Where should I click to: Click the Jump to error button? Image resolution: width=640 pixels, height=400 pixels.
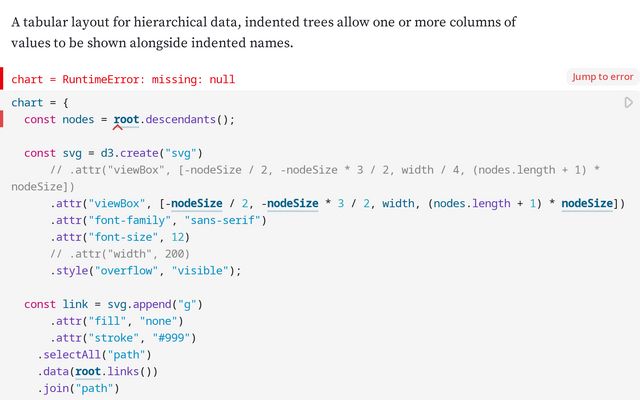602,77
